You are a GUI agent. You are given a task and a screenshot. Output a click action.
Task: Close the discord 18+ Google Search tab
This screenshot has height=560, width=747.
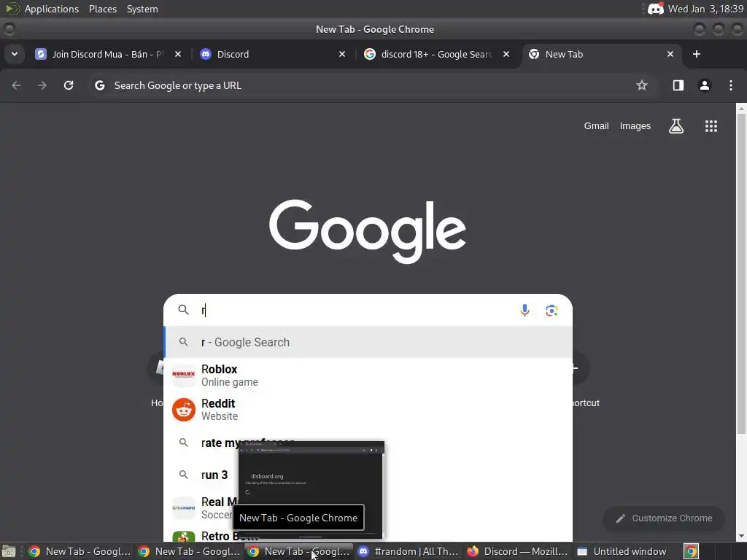pos(506,54)
